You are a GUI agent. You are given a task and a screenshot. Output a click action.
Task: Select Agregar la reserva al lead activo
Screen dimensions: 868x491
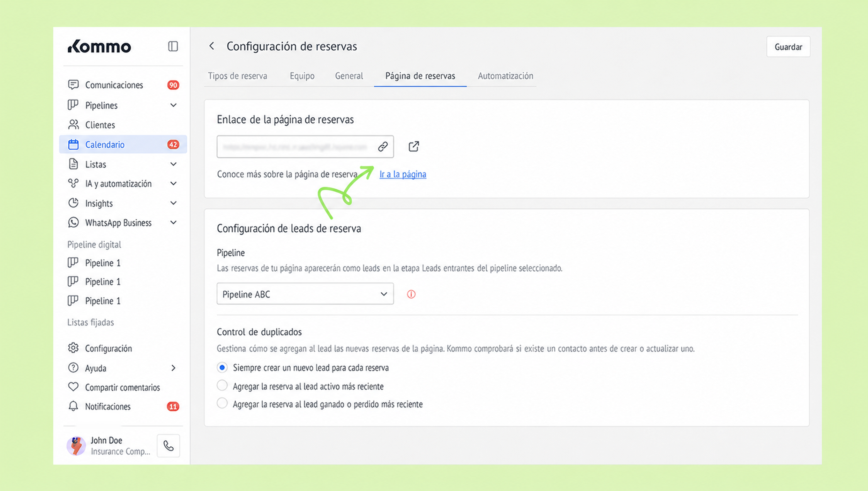pos(222,385)
